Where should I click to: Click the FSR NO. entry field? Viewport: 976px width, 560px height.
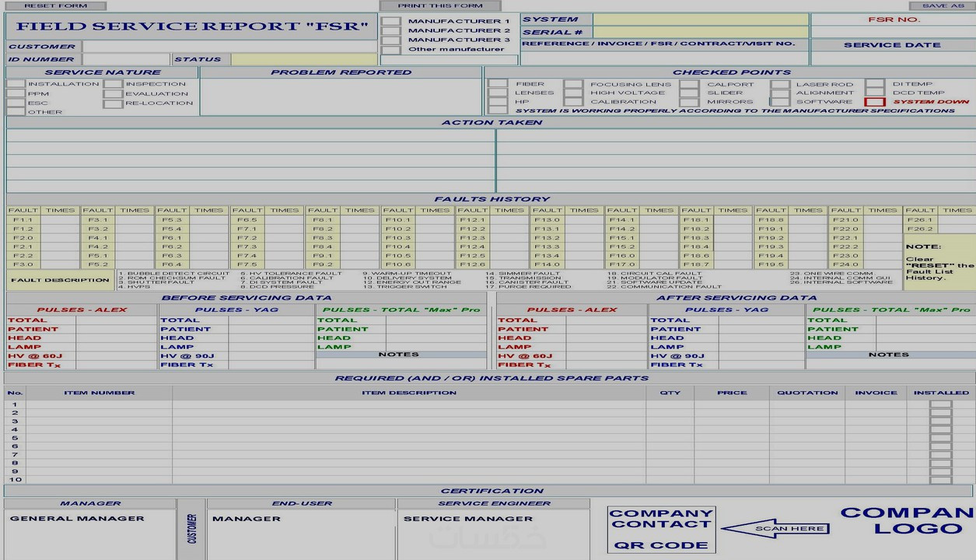point(893,32)
